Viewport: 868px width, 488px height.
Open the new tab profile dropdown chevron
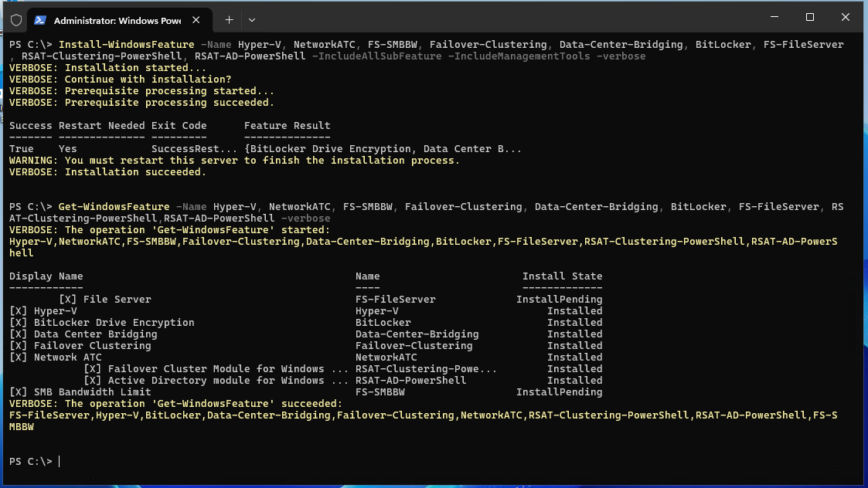(252, 19)
